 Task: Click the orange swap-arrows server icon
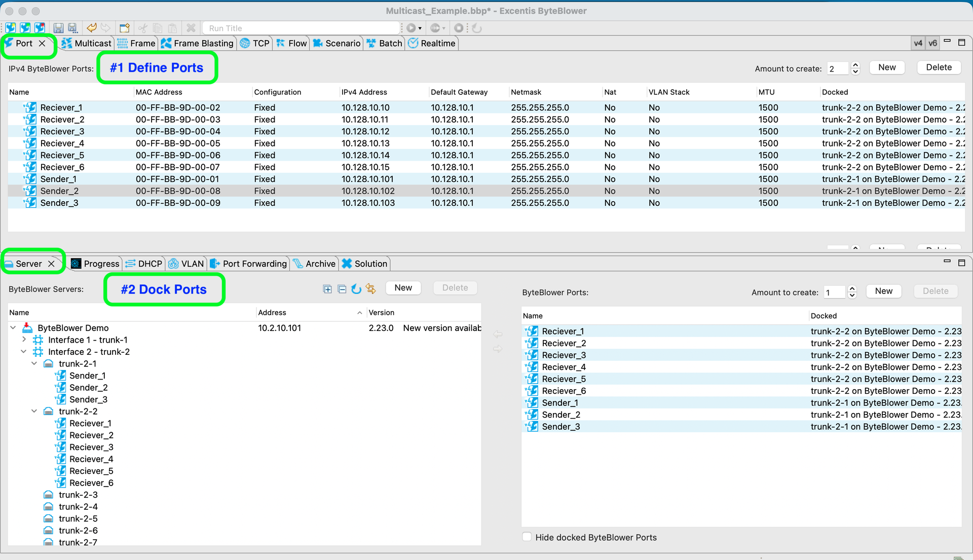coord(371,289)
